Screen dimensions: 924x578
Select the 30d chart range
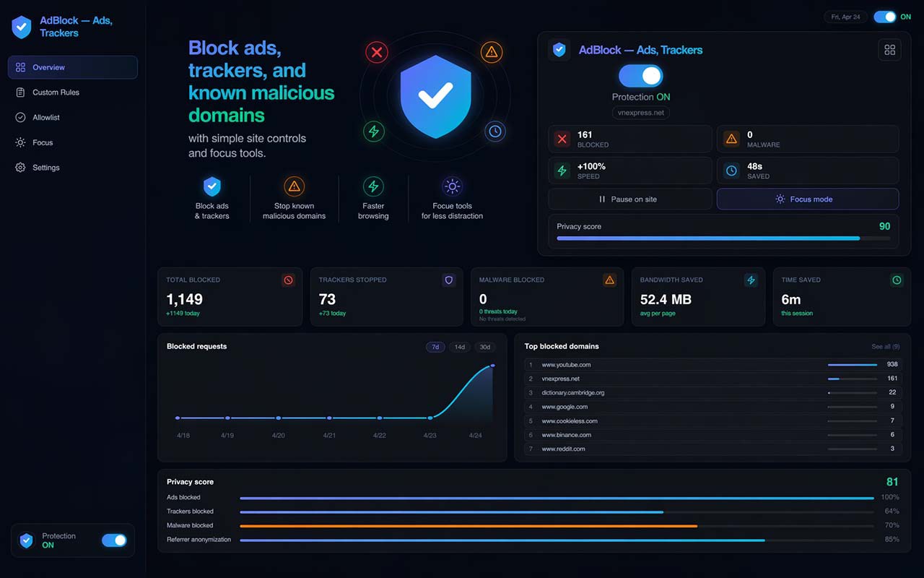click(485, 347)
